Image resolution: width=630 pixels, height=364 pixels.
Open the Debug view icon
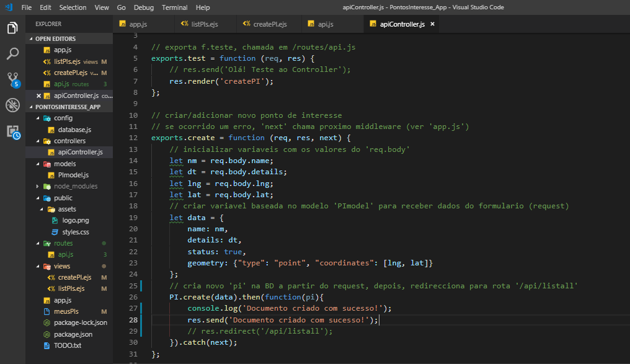coord(12,105)
